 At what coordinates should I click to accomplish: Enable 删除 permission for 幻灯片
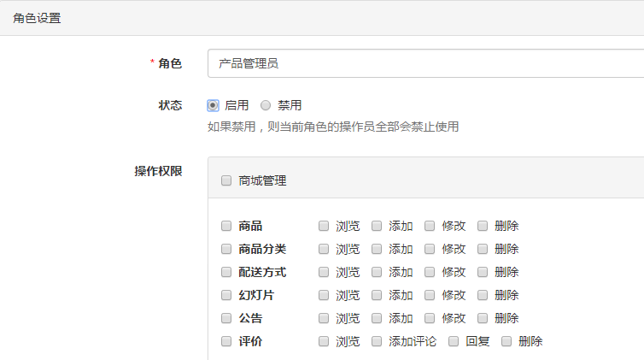pyautogui.click(x=483, y=295)
